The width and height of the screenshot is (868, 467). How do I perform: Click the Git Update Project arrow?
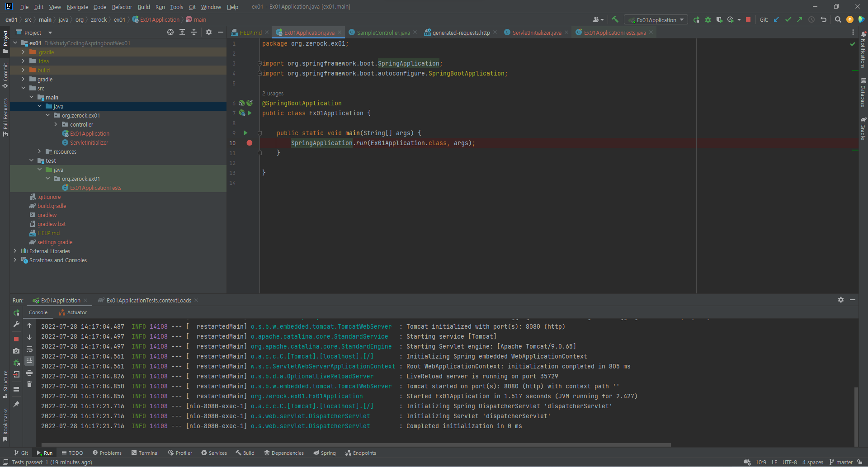[x=776, y=19]
